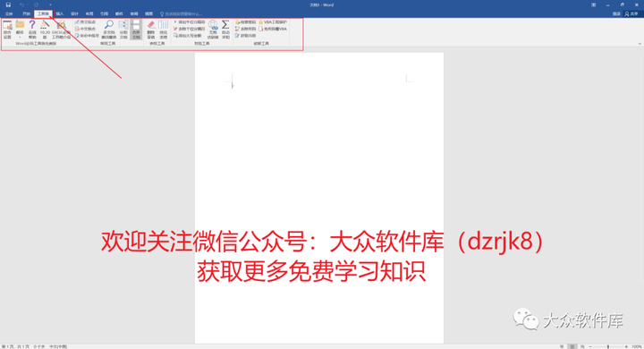644x349 pixels.
Task: Switch to read mode view icon
Action: [x=562, y=346]
